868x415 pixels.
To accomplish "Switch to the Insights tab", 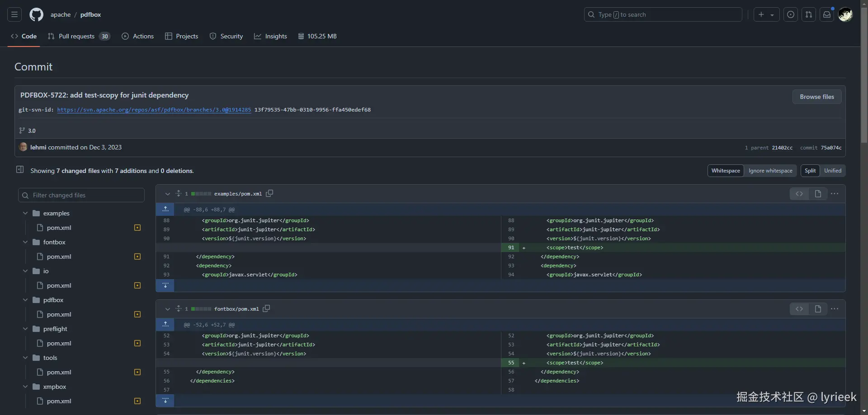I will 270,36.
